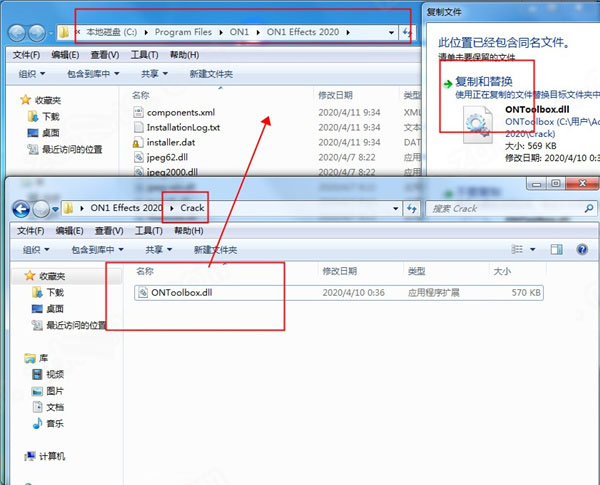Select ON1 breadcrumb in back window
The height and width of the screenshot is (485, 600).
[x=239, y=32]
